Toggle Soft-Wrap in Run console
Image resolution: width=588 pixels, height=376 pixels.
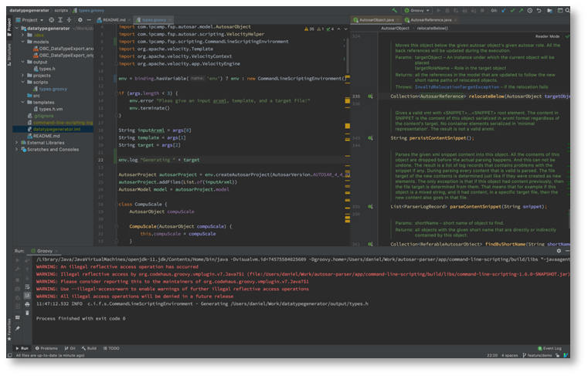point(27,287)
